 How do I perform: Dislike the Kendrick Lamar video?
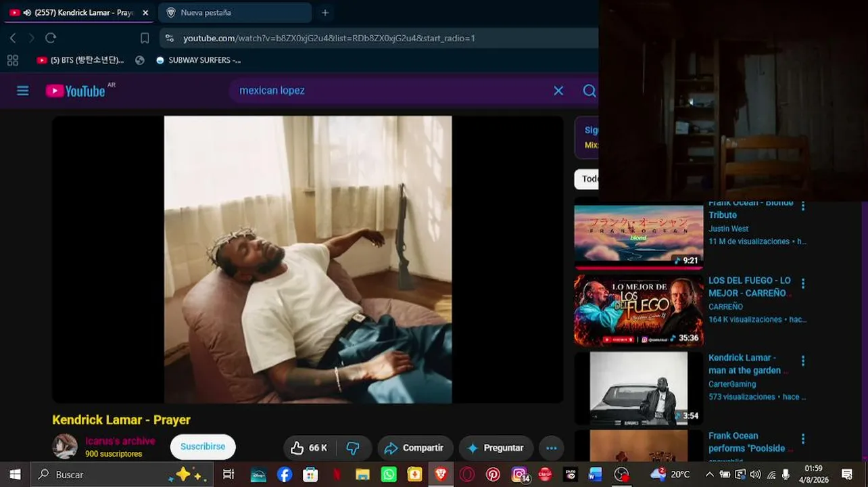(354, 448)
